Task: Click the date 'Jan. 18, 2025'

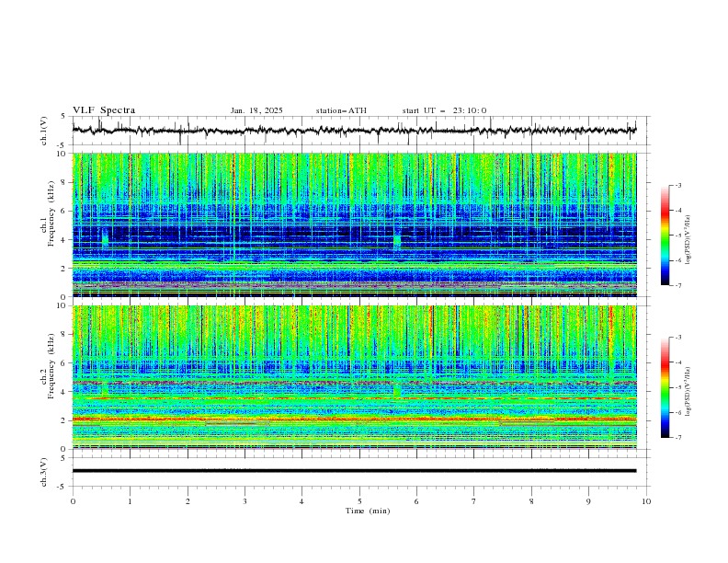Action: 256,110
